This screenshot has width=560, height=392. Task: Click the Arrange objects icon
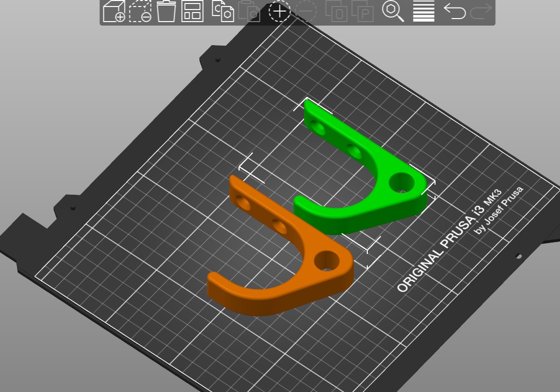point(193,11)
